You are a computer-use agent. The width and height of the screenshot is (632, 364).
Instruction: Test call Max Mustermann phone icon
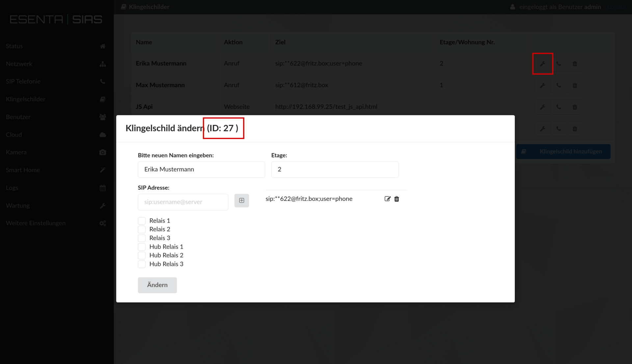[559, 85]
